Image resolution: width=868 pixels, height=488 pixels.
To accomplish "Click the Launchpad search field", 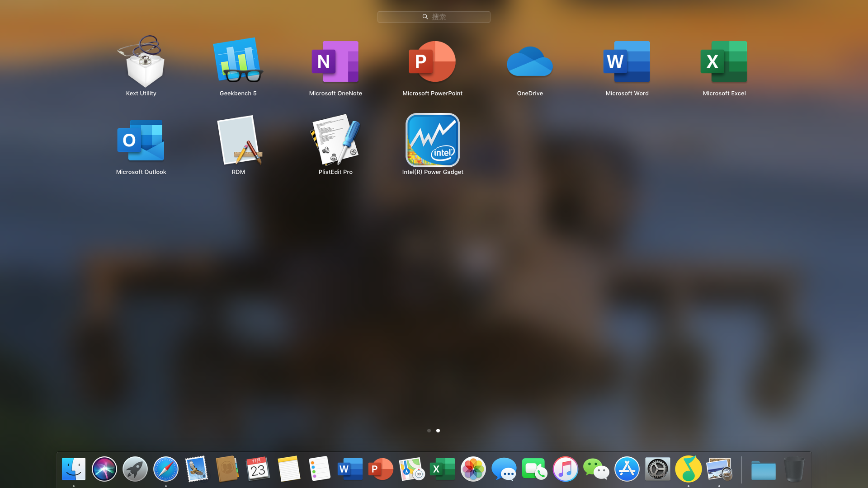I will [434, 17].
